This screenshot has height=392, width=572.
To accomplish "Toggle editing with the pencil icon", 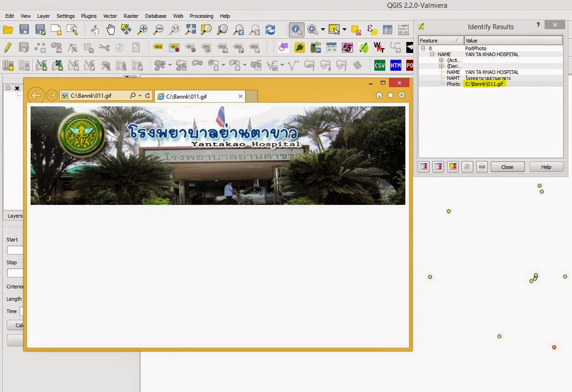I will click(x=8, y=47).
